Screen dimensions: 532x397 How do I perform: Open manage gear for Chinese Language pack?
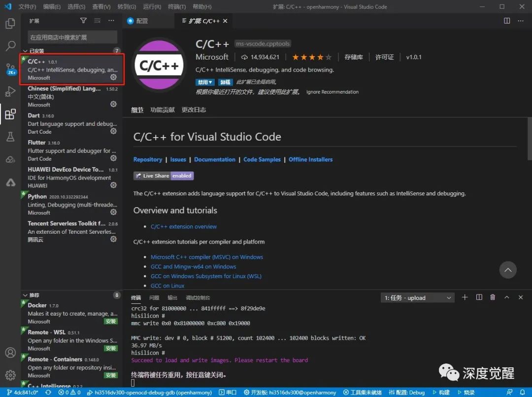click(113, 104)
